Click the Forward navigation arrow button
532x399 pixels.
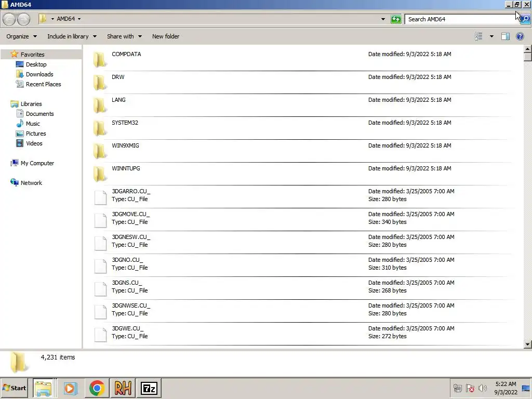click(x=23, y=19)
